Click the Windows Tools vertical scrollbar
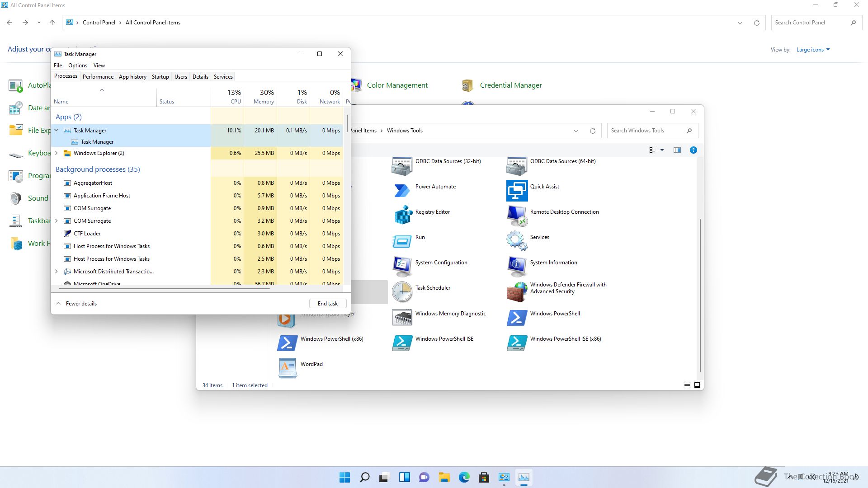 tap(700, 296)
